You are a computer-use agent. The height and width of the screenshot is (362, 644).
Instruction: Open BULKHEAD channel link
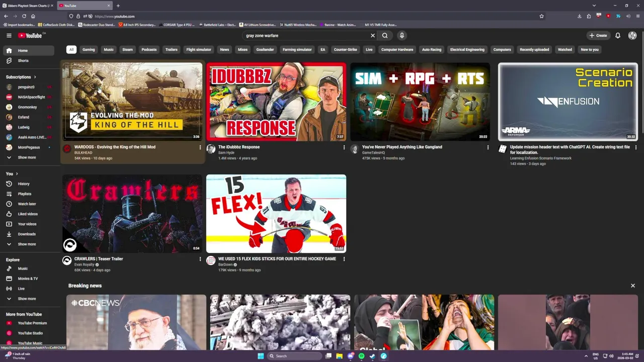tap(84, 153)
